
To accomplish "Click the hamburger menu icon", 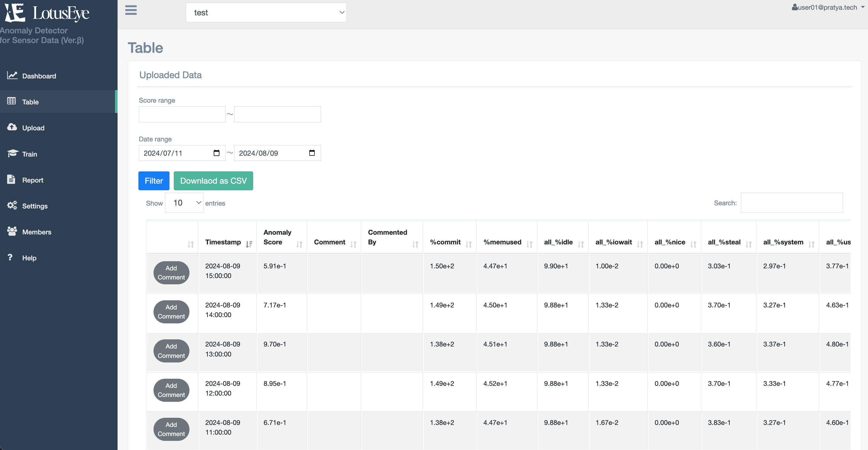I will point(131,10).
